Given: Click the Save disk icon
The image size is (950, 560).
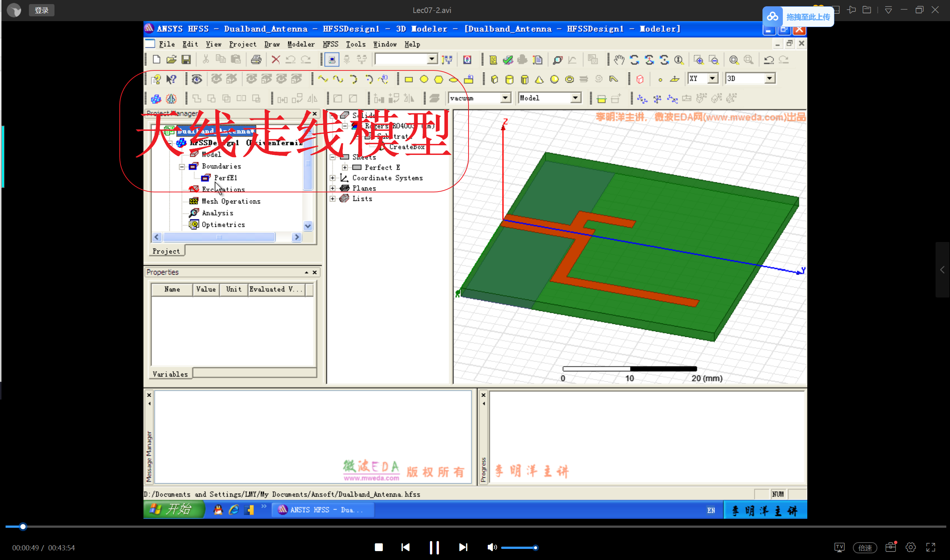Looking at the screenshot, I should (x=186, y=60).
